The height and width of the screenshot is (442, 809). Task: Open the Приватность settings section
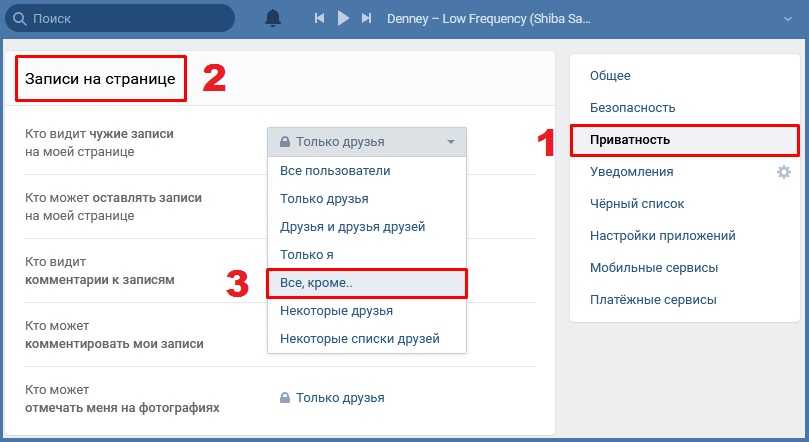click(685, 140)
